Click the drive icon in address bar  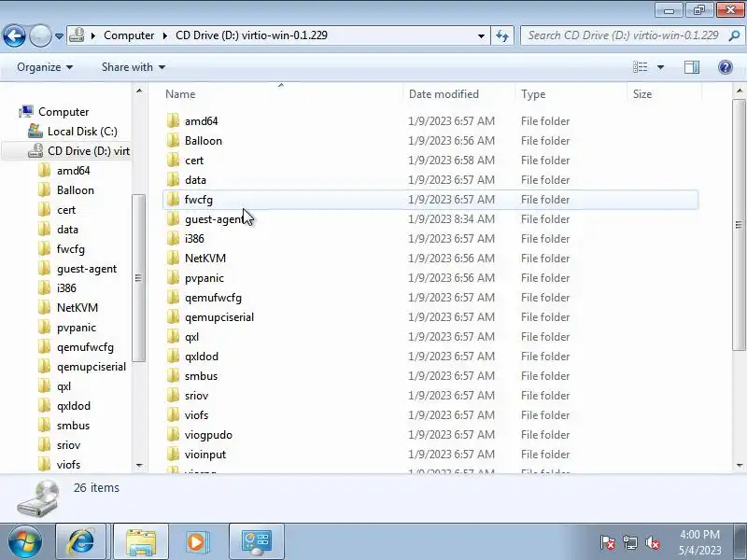[77, 35]
